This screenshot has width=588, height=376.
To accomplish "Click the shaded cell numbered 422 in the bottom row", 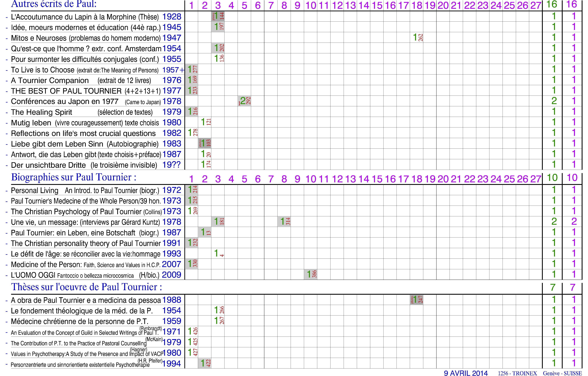I will [x=205, y=363].
